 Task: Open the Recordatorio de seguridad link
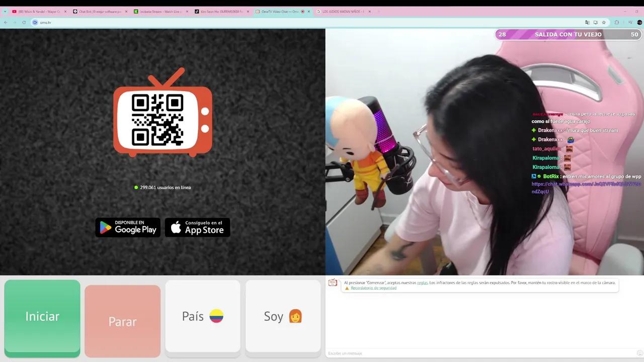(x=373, y=288)
